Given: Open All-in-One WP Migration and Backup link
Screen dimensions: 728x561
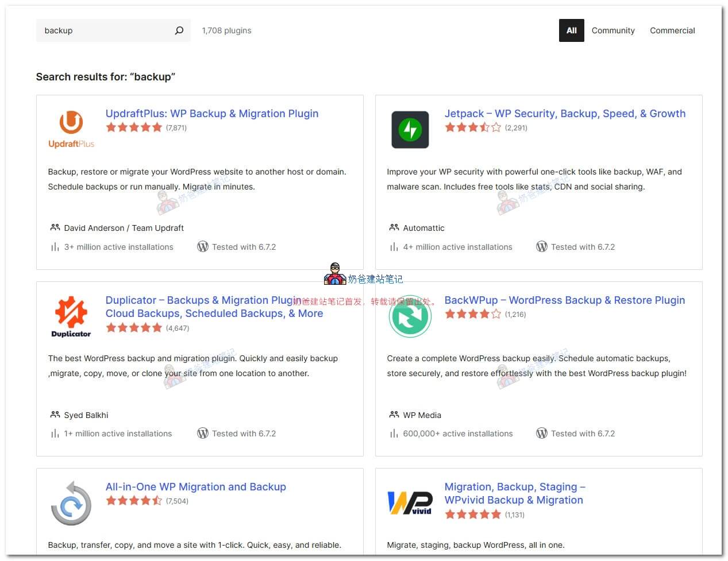Looking at the screenshot, I should [195, 487].
